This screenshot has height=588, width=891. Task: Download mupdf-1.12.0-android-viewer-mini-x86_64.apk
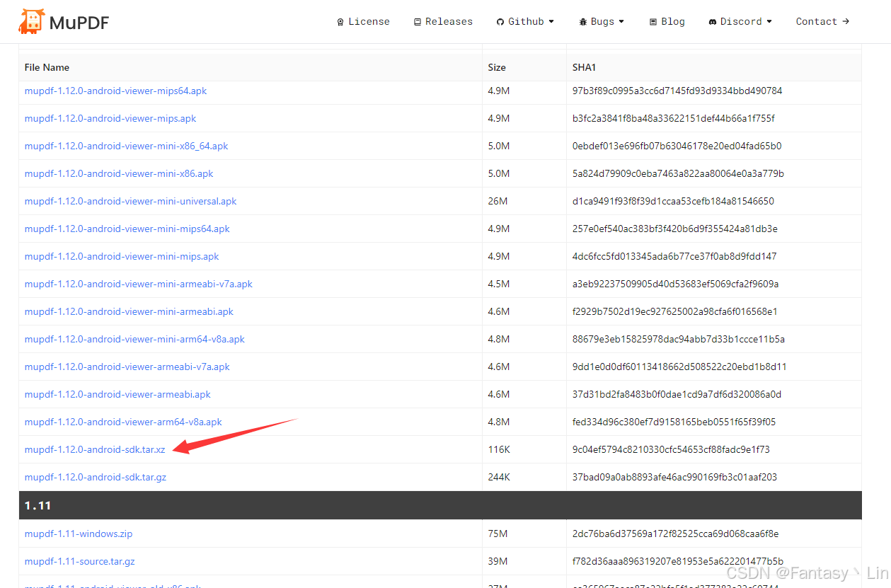click(127, 146)
